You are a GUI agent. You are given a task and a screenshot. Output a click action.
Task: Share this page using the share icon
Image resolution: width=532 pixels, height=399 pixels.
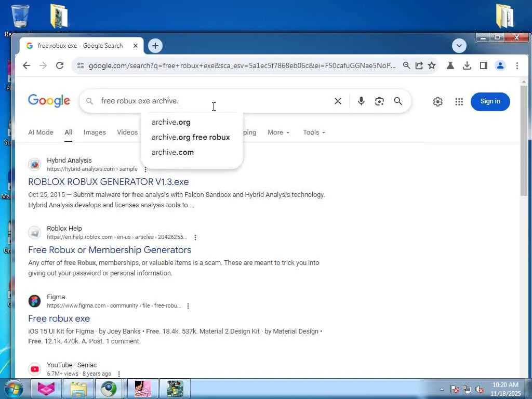[419, 65]
